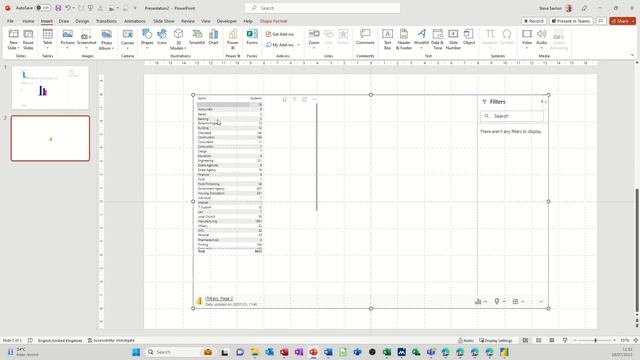The image size is (640, 360).
Task: Insert Pictures from the ribbon
Action: [67, 40]
